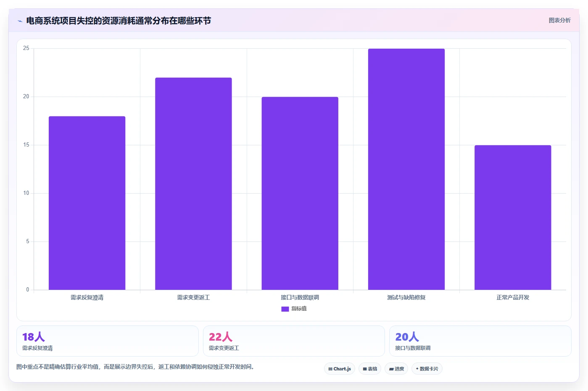This screenshot has width=588, height=391.
Task: Click the y-axis value 0
Action: [x=28, y=289]
